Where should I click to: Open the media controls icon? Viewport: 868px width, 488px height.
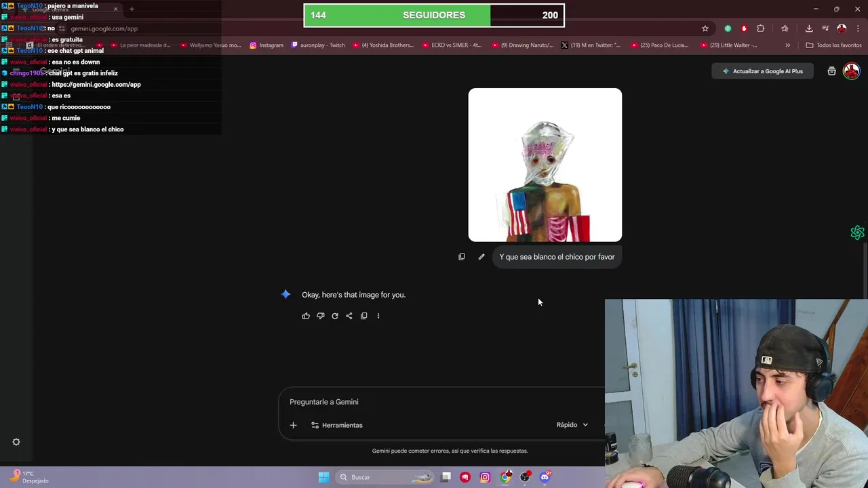point(825,28)
